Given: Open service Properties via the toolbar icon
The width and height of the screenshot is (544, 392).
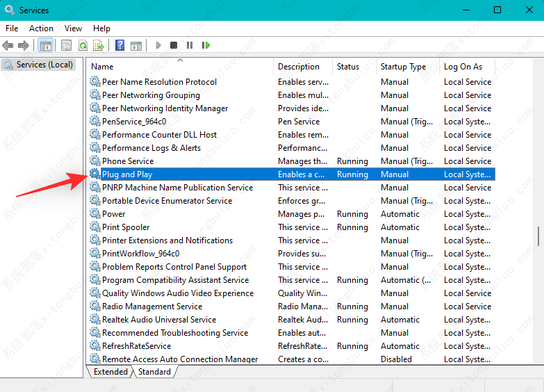Looking at the screenshot, I should (66, 45).
